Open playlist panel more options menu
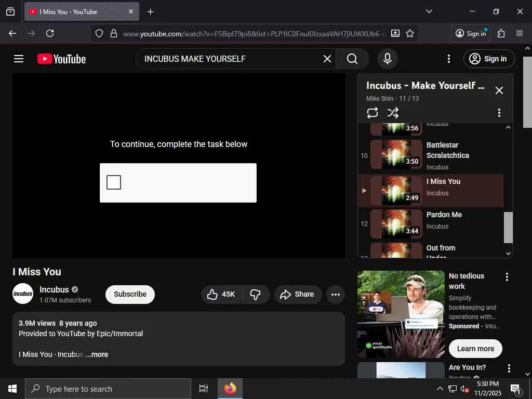This screenshot has height=399, width=532. coord(499,113)
